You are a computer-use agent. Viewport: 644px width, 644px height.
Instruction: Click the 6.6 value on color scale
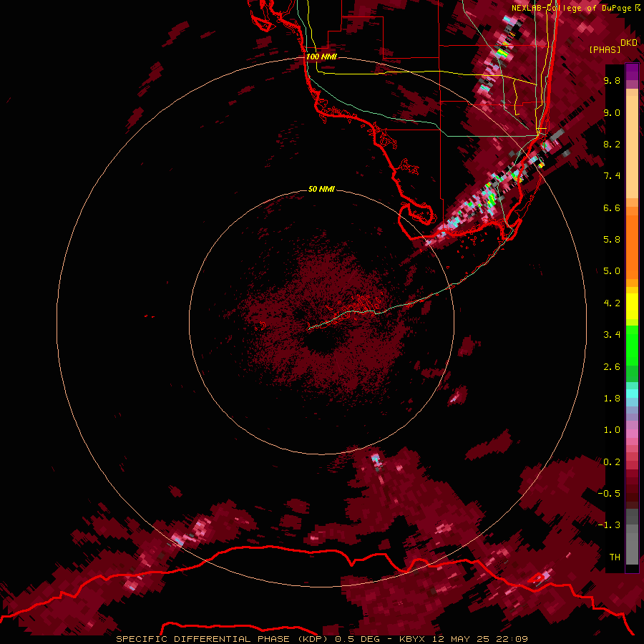(612, 208)
